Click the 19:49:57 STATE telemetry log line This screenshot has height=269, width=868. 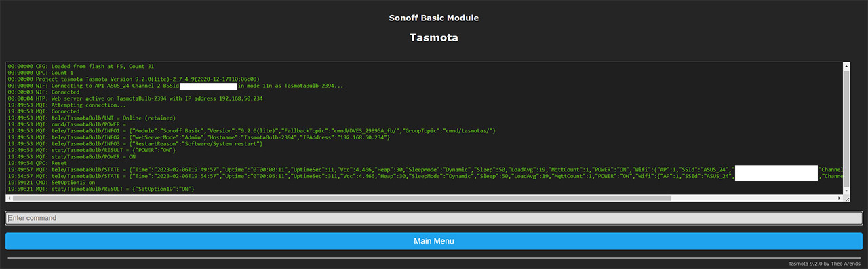tap(425, 170)
